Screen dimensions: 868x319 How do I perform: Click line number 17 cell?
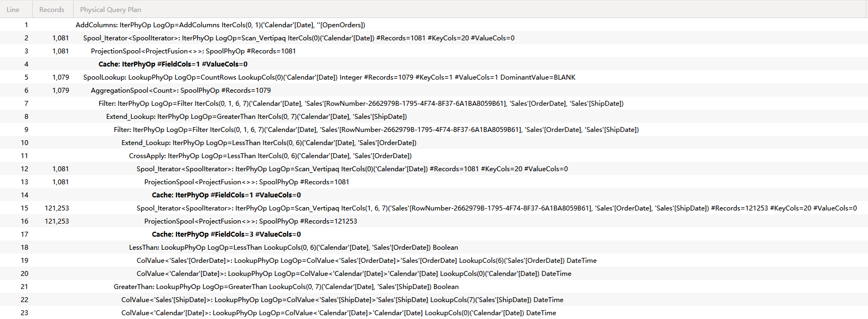(x=24, y=234)
